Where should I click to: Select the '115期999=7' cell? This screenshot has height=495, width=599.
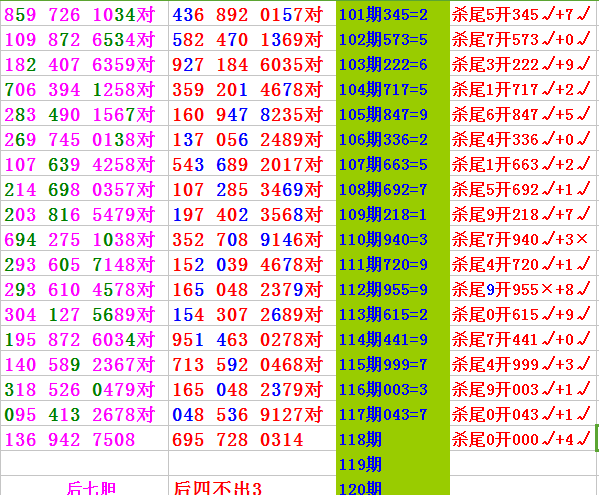393,364
